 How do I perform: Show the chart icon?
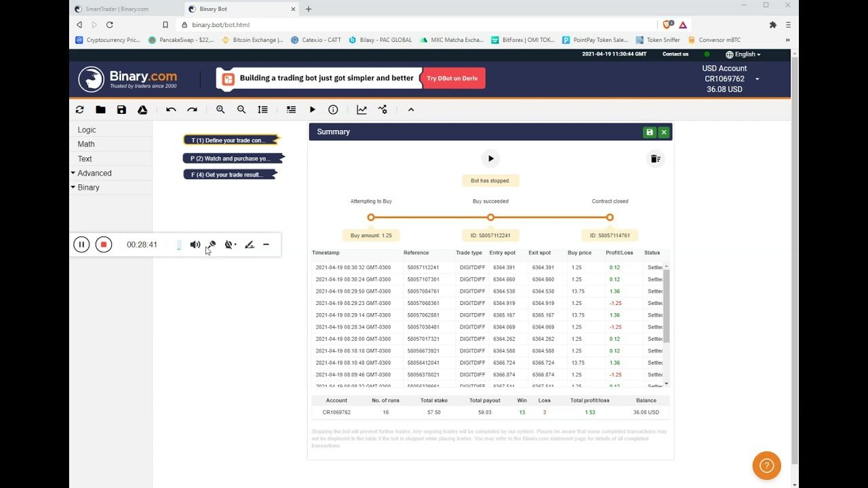point(362,110)
